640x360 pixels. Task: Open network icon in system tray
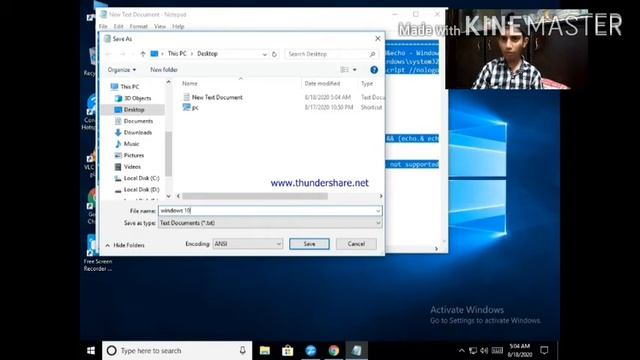[473, 350]
